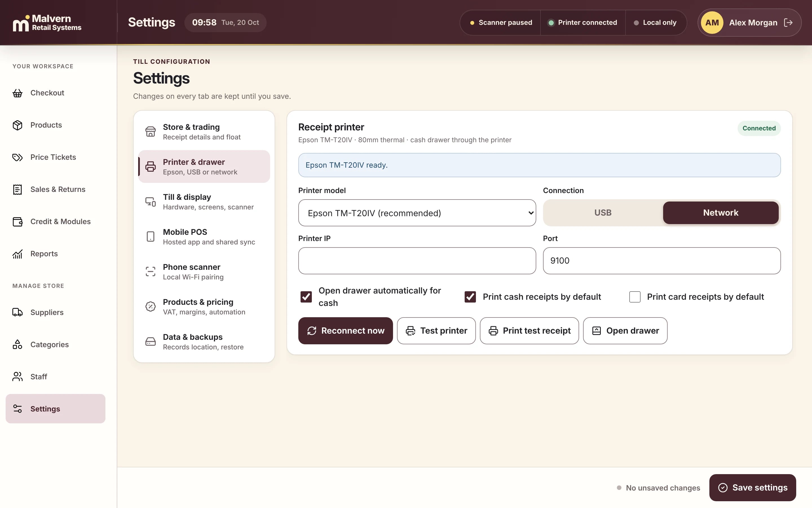Screen dimensions: 812x508
Task: Uncheck Open drawer automatically for cash
Action: (x=306, y=297)
